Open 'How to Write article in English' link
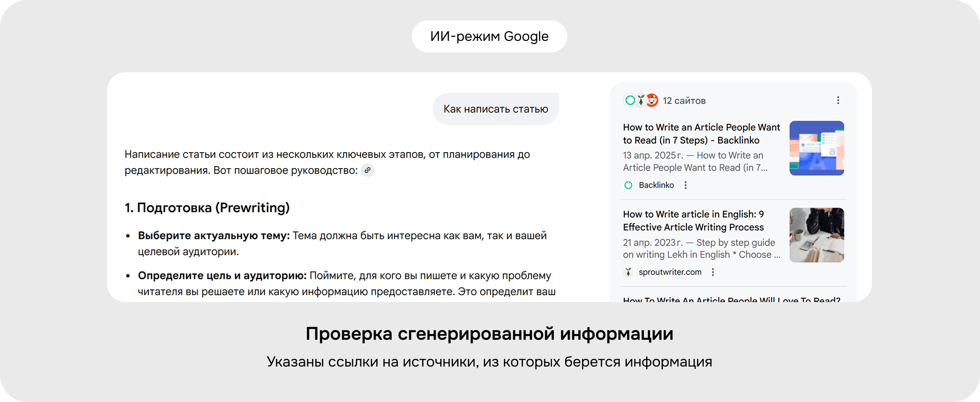The image size is (980, 402). [x=694, y=220]
